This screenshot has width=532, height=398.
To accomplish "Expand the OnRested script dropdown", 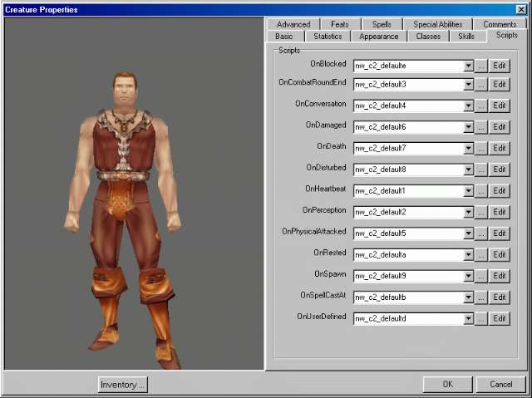I will [x=468, y=255].
